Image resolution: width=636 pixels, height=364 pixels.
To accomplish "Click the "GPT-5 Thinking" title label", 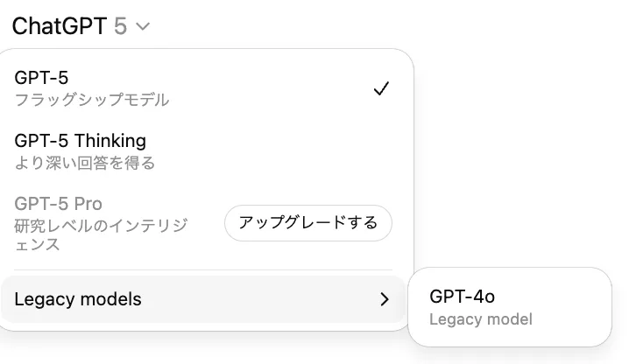I will (x=81, y=140).
